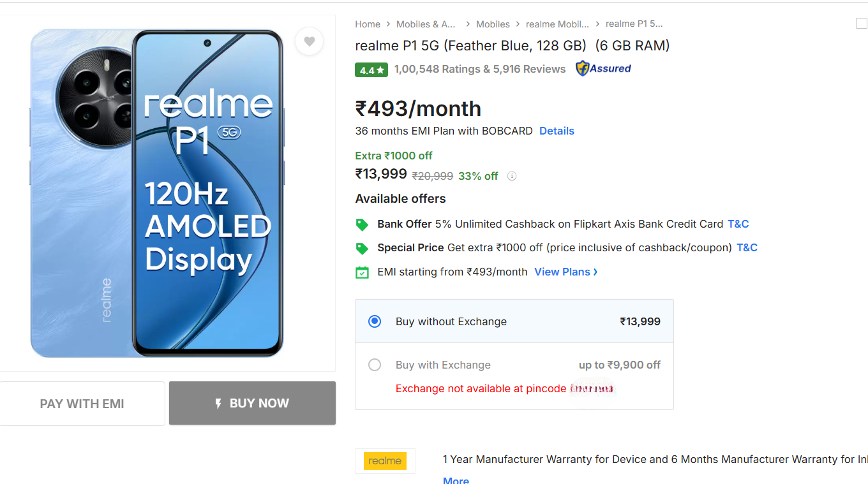Select Buy without Exchange option
This screenshot has height=484, width=868.
point(375,321)
